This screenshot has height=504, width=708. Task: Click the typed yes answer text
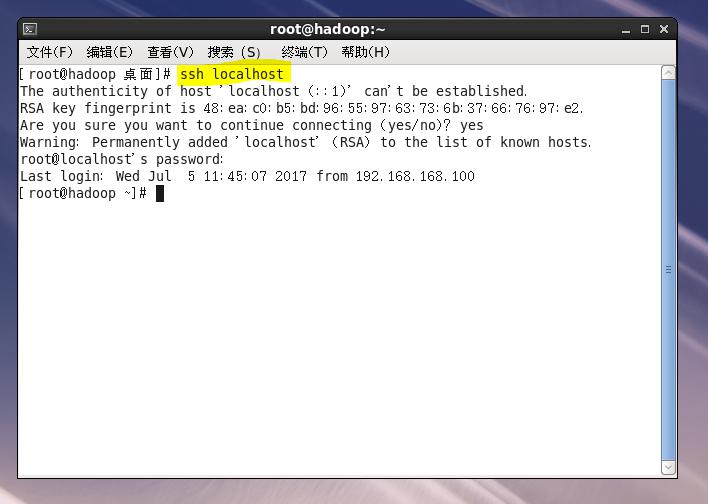click(x=471, y=126)
